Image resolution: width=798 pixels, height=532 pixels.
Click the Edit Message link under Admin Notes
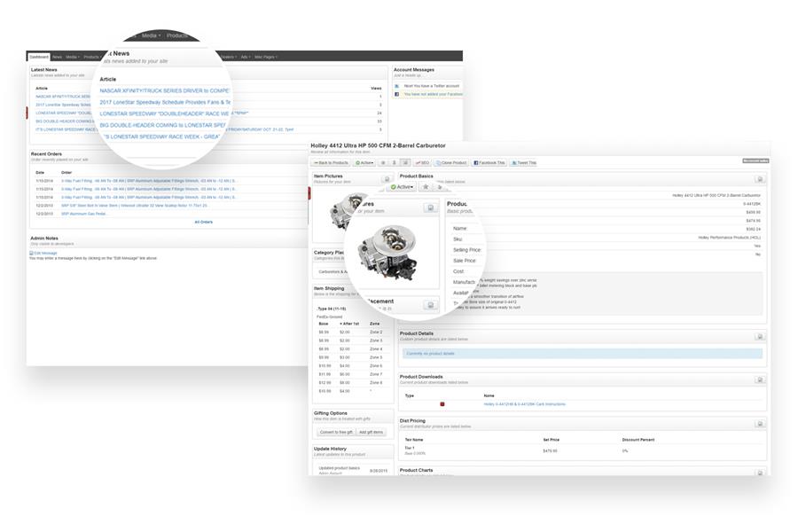click(43, 253)
